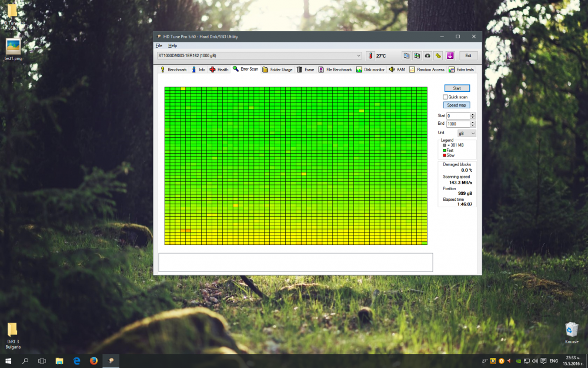Go to the Folder Usage tab

pos(278,69)
